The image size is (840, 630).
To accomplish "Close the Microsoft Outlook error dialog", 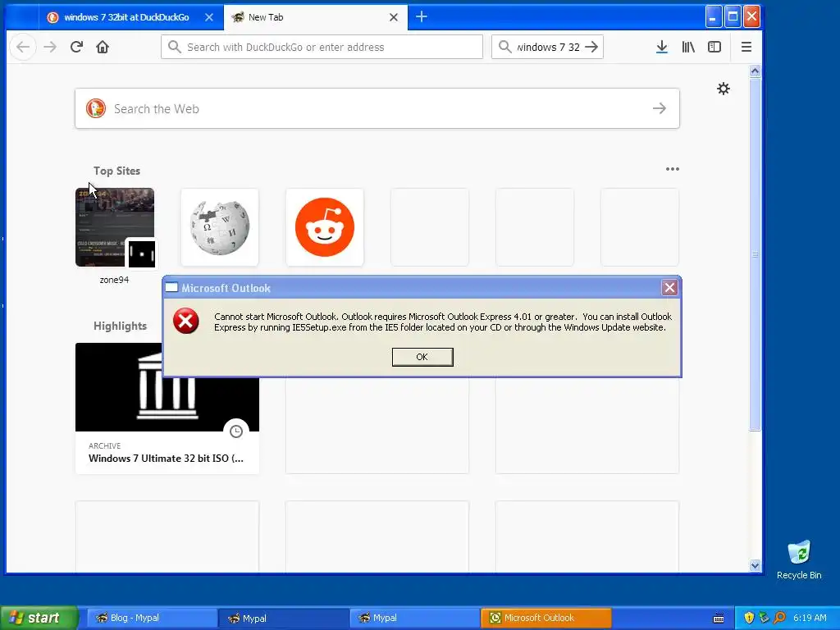I will pyautogui.click(x=669, y=288).
